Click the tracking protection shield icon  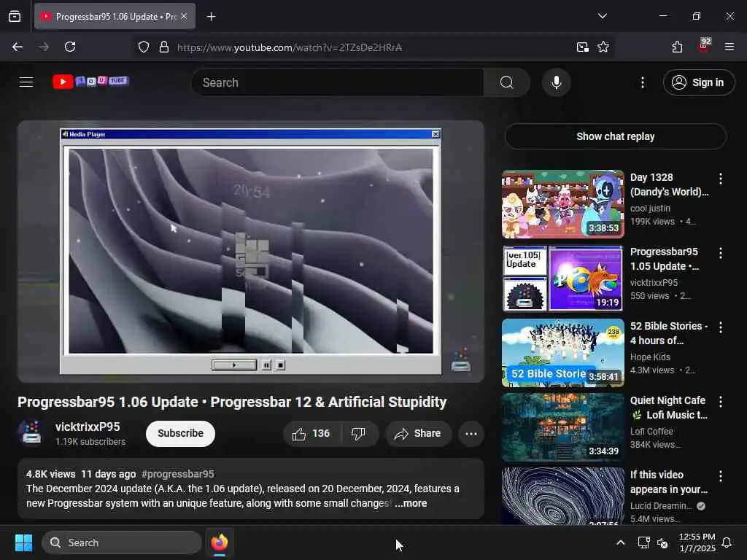click(144, 47)
